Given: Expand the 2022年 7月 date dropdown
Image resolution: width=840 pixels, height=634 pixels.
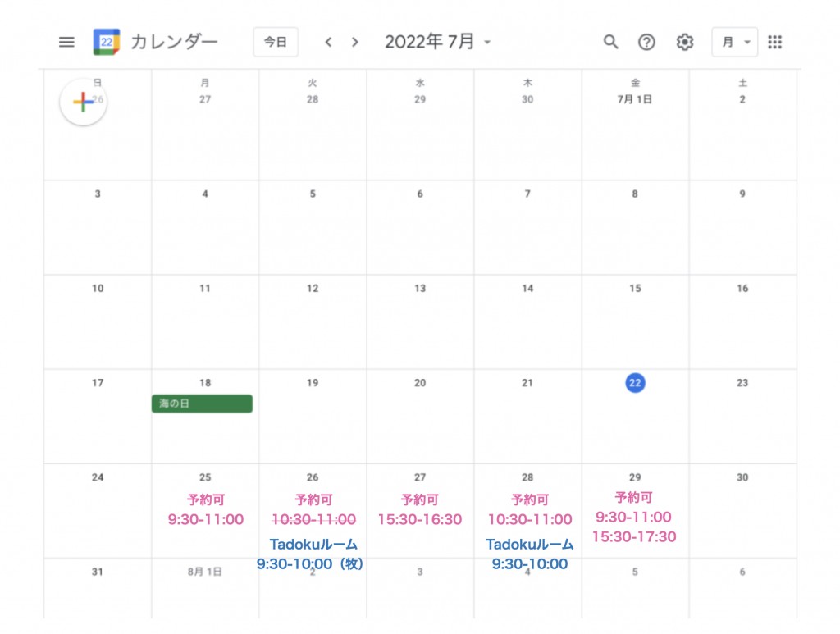Looking at the screenshot, I should (438, 42).
